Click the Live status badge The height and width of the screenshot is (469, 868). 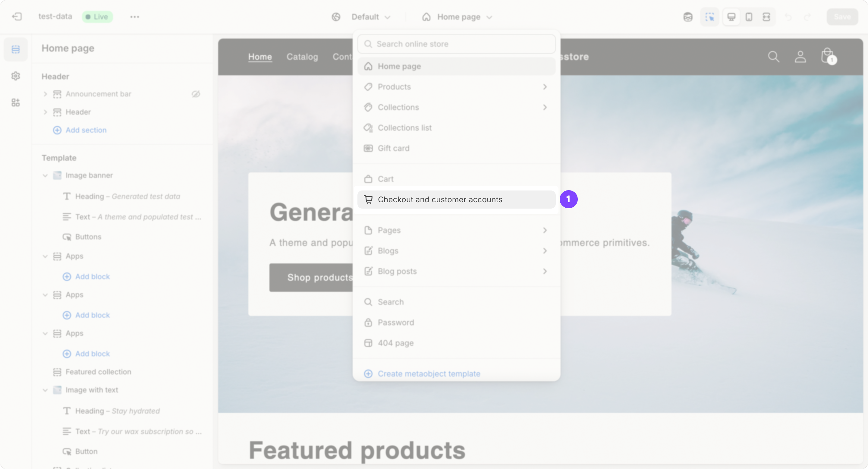click(x=97, y=17)
